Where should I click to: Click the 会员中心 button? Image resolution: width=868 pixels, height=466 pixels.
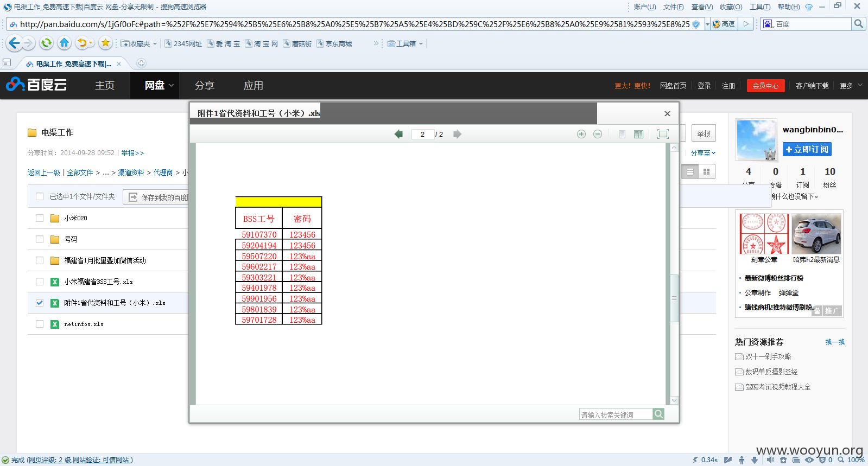(765, 86)
